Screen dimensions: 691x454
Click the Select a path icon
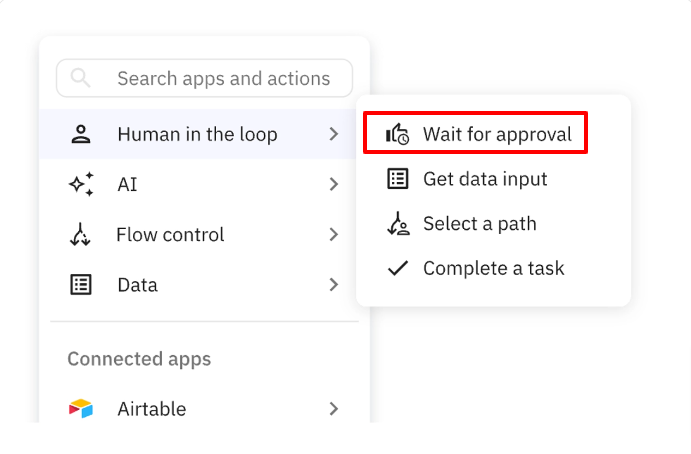pyautogui.click(x=398, y=224)
